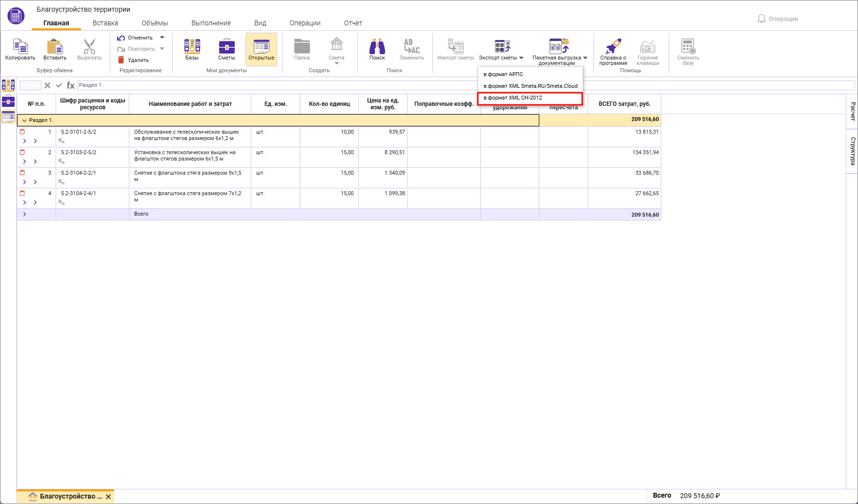Image resolution: width=858 pixels, height=504 pixels.
Task: Click the Вставить clipboard icon
Action: 55,47
